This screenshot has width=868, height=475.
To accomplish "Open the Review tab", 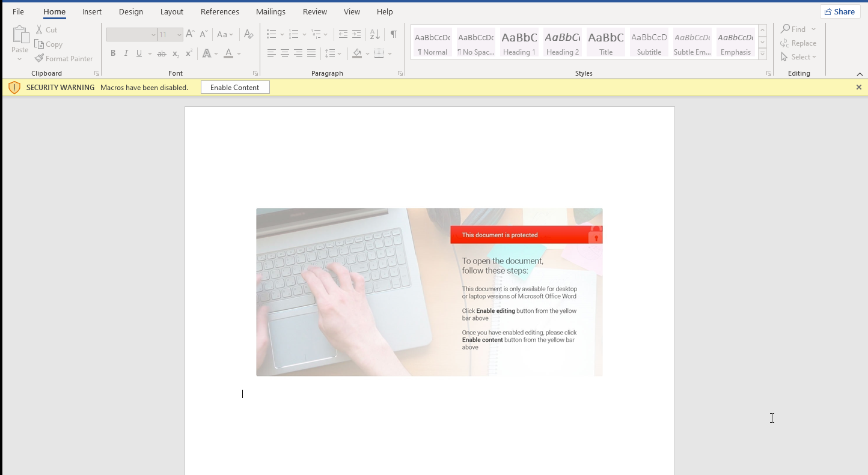I will click(x=315, y=11).
